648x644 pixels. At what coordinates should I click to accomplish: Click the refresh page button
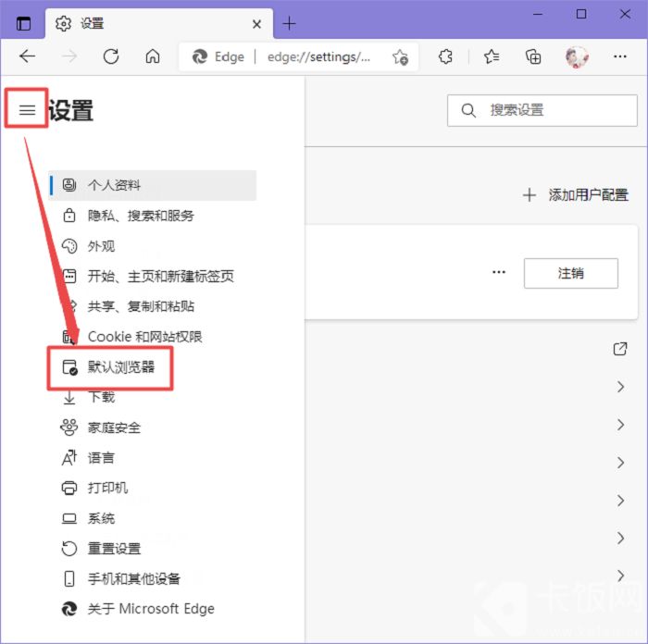tap(111, 56)
